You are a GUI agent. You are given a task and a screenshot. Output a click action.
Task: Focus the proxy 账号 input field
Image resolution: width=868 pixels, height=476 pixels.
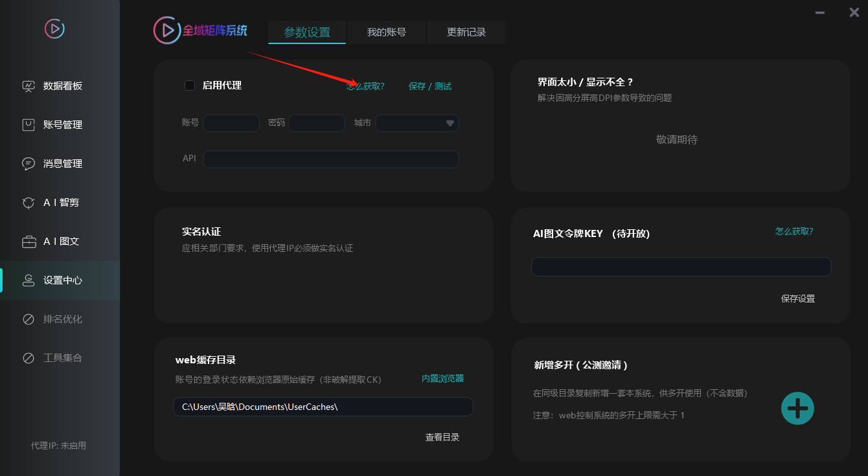[x=231, y=123]
